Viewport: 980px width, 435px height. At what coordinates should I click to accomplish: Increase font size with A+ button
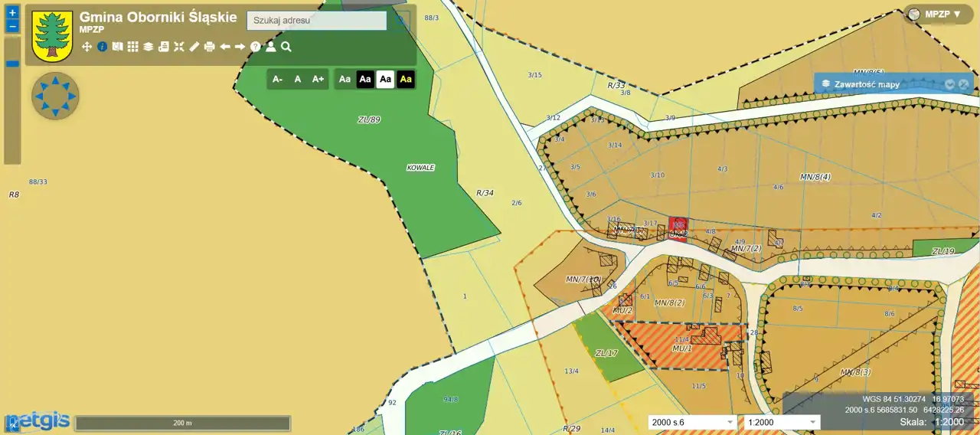click(x=318, y=79)
